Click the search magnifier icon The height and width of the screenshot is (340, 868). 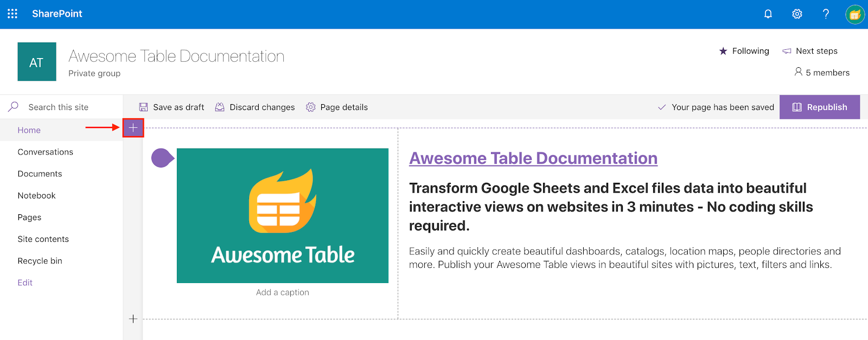14,106
